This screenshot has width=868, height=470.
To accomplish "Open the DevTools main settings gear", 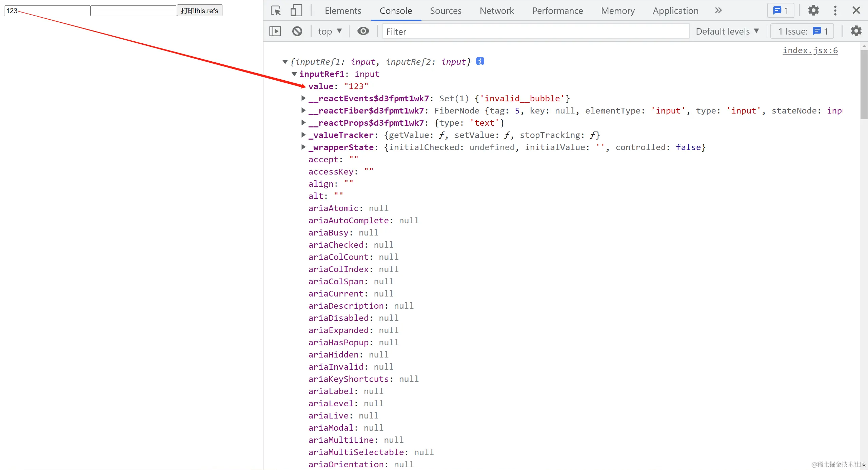I will pyautogui.click(x=813, y=11).
